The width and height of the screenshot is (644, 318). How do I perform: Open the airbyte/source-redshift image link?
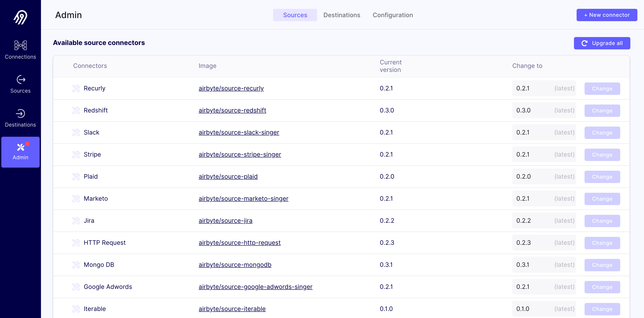coord(232,110)
